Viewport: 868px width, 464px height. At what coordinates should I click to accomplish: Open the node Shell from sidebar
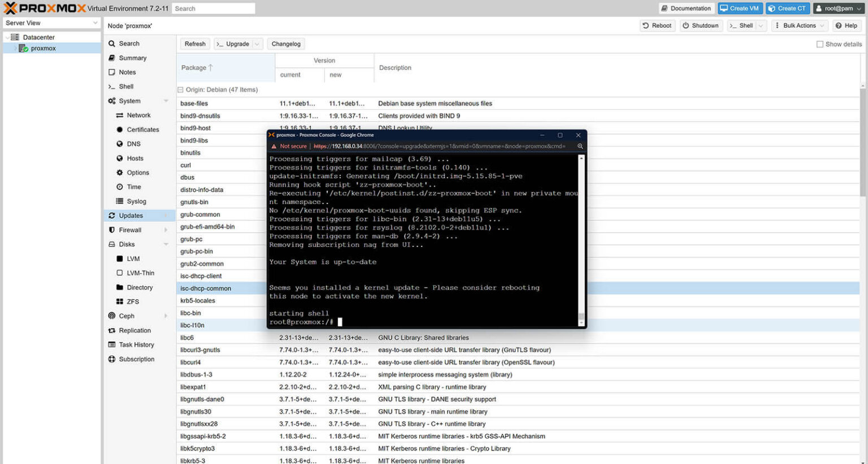click(x=125, y=86)
